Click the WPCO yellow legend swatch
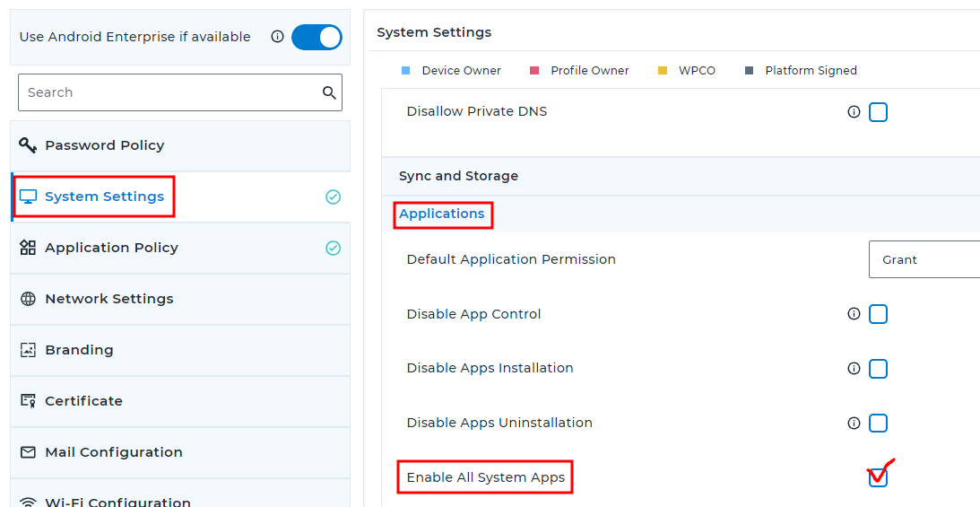Viewport: 980px width, 507px height. pyautogui.click(x=663, y=71)
